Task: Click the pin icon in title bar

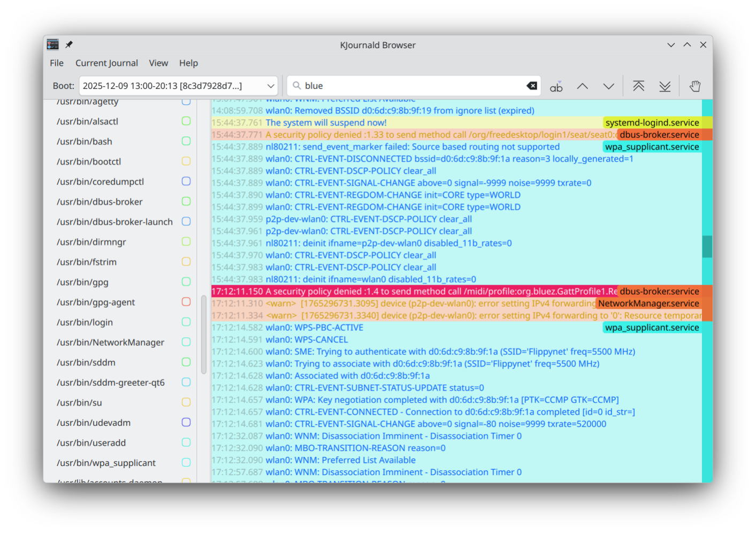Action: 69,45
